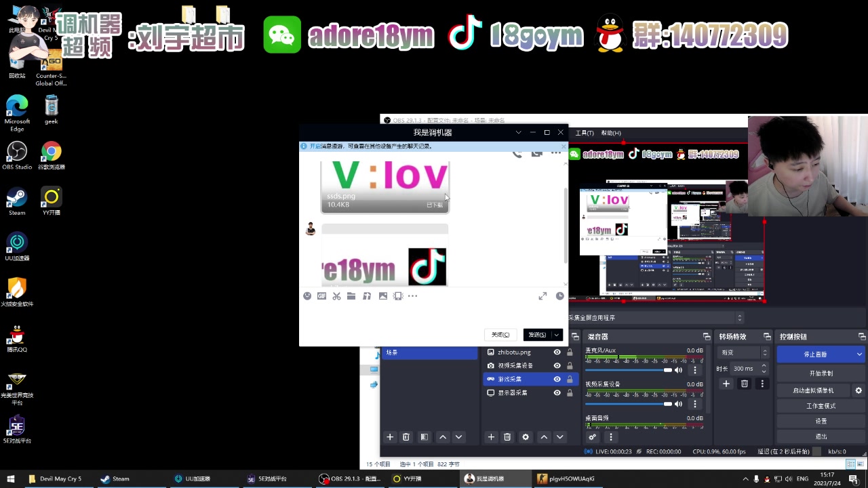Open advanced audio properties gears icon
The width and height of the screenshot is (868, 488).
pyautogui.click(x=592, y=437)
